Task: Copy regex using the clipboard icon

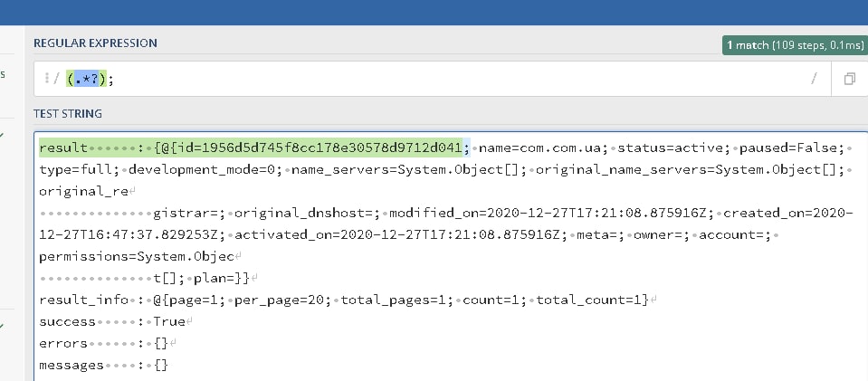Action: click(849, 80)
